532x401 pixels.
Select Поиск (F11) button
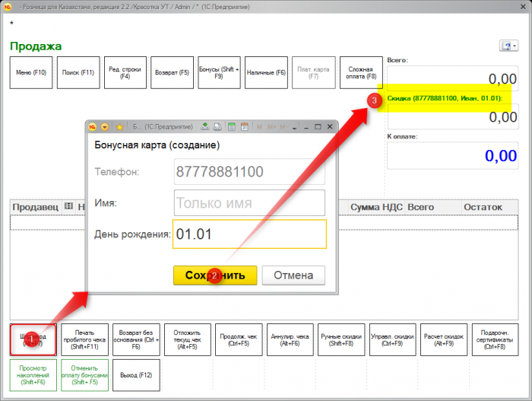78,73
